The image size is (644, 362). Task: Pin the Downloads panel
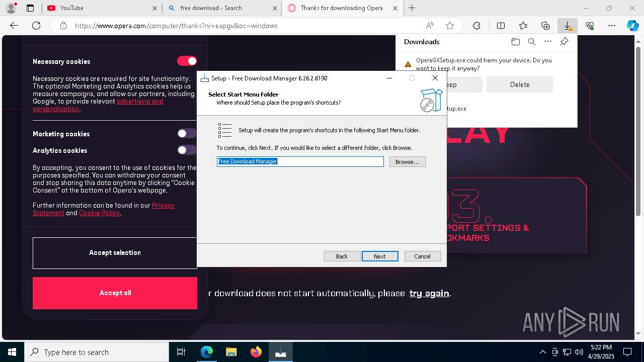564,42
